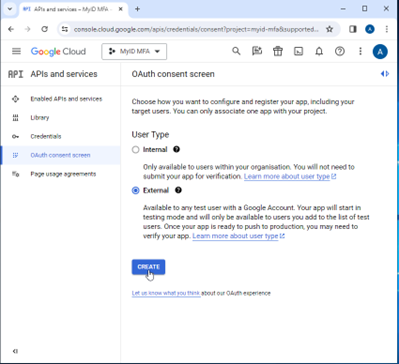Viewport: 399px width, 364px height.
Task: Open the MyID MFA project selector
Action: tap(134, 52)
